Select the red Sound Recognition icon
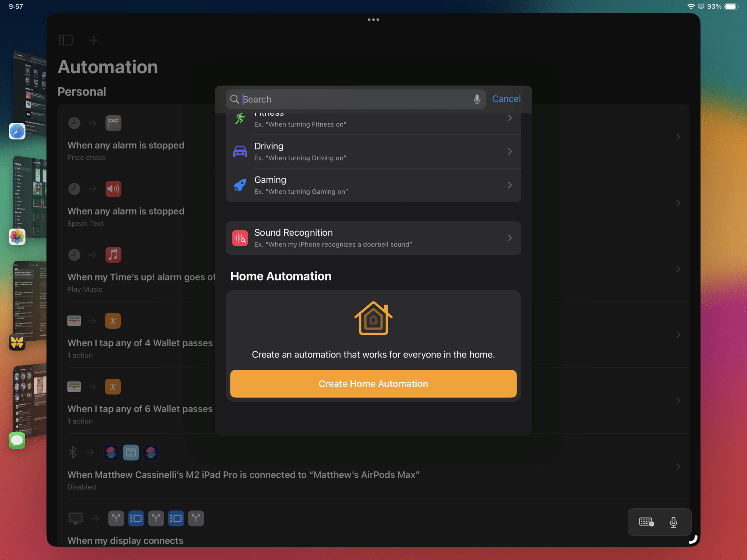Image resolution: width=747 pixels, height=560 pixels. tap(240, 238)
